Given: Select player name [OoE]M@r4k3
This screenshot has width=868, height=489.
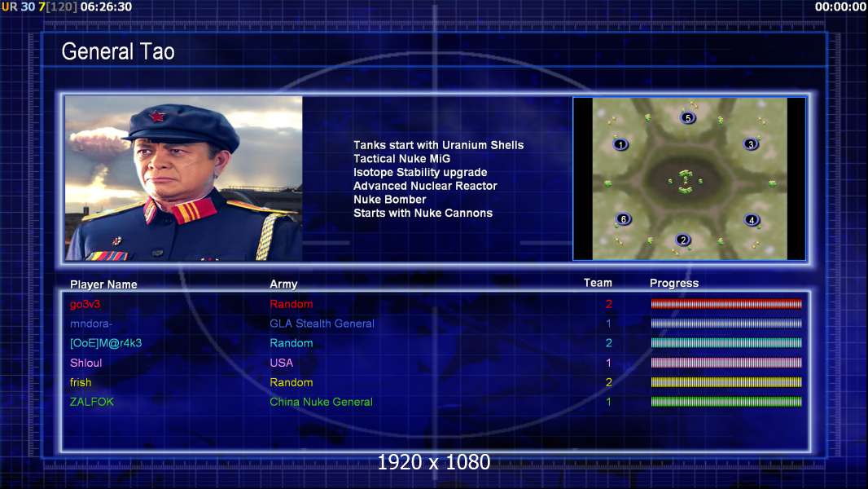Looking at the screenshot, I should 106,343.
